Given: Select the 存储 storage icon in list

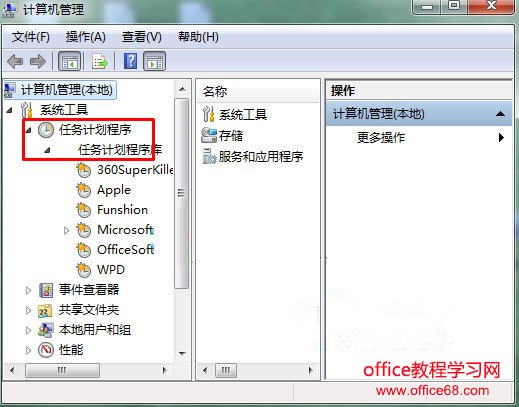Looking at the screenshot, I should coord(209,135).
